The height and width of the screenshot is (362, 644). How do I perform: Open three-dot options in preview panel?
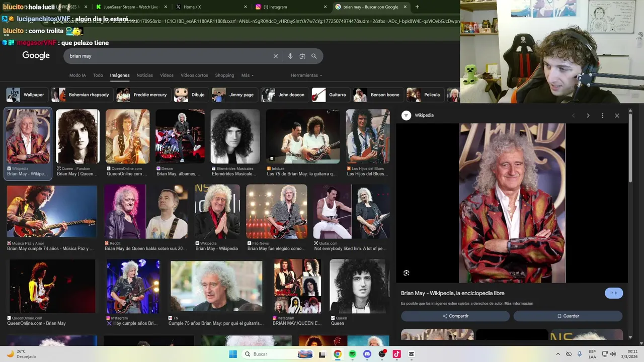[602, 116]
